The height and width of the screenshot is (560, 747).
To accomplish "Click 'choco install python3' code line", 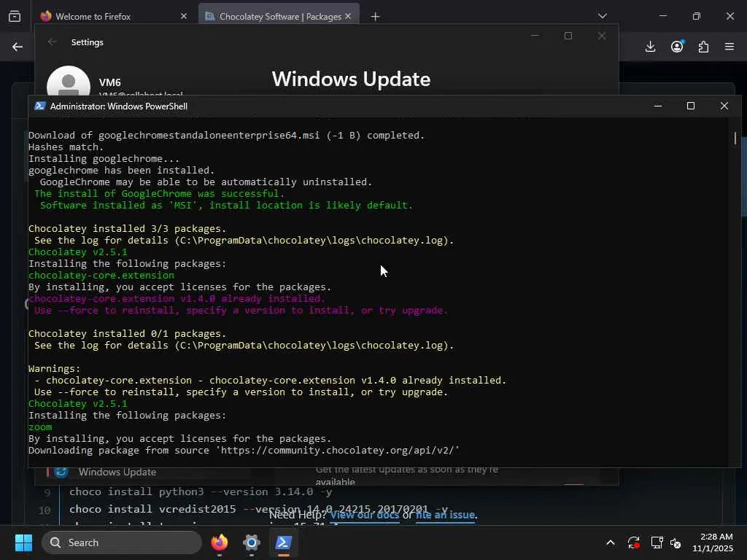I will [201, 491].
